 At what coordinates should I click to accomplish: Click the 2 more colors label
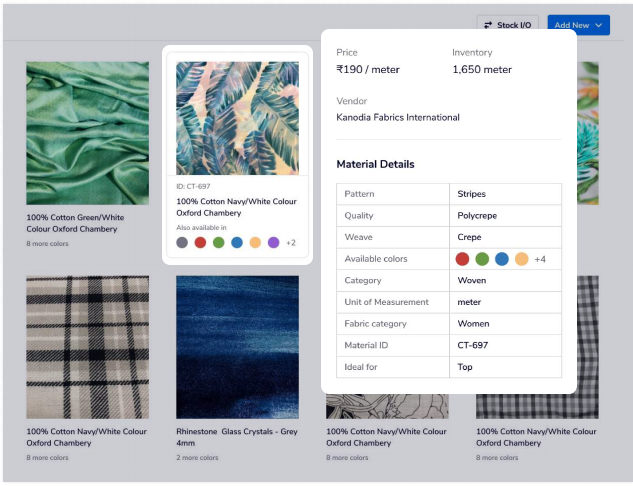coord(197,458)
